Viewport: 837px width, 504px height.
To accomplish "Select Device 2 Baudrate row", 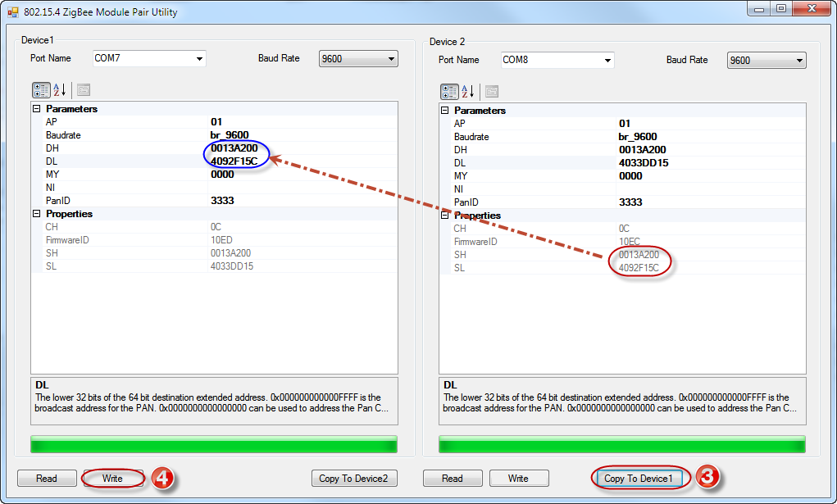I will (x=623, y=137).
